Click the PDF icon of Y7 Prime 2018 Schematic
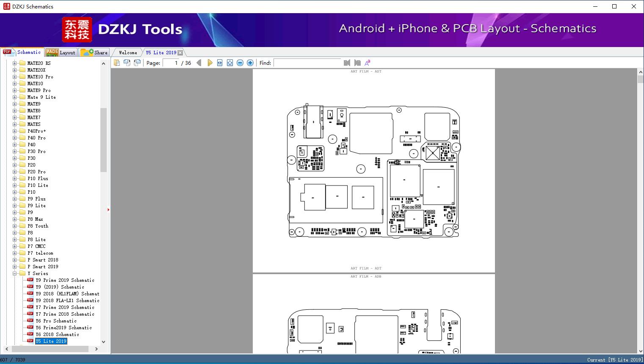 [30, 314]
